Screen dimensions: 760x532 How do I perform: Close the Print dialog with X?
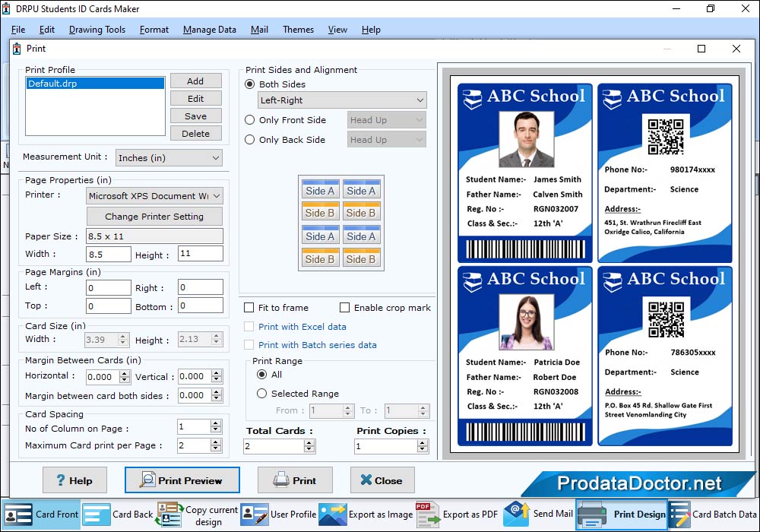[736, 49]
